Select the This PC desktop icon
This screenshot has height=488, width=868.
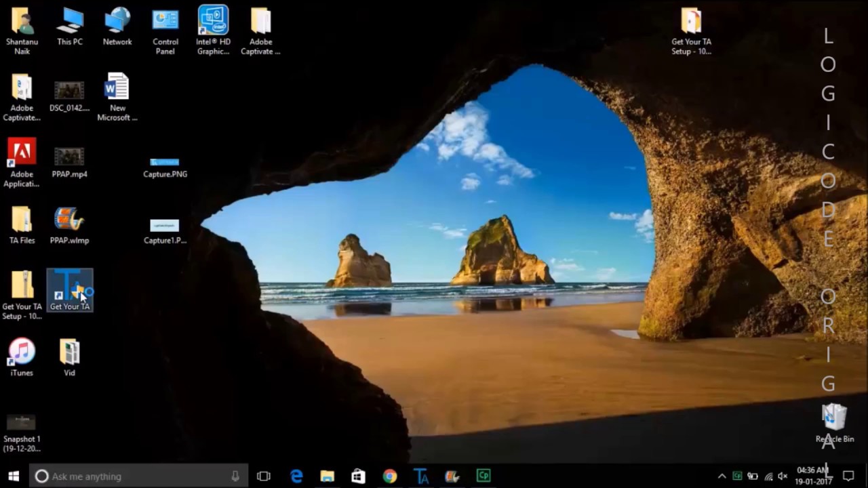69,28
